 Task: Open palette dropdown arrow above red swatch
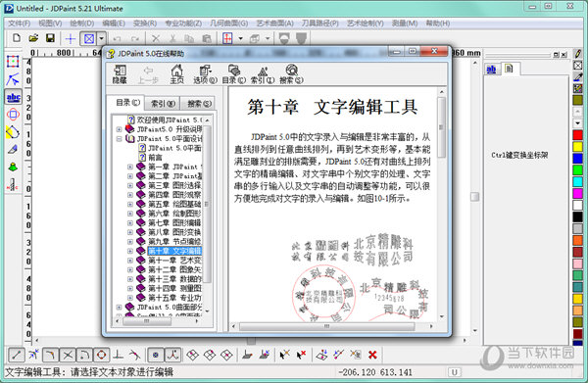coord(577,122)
